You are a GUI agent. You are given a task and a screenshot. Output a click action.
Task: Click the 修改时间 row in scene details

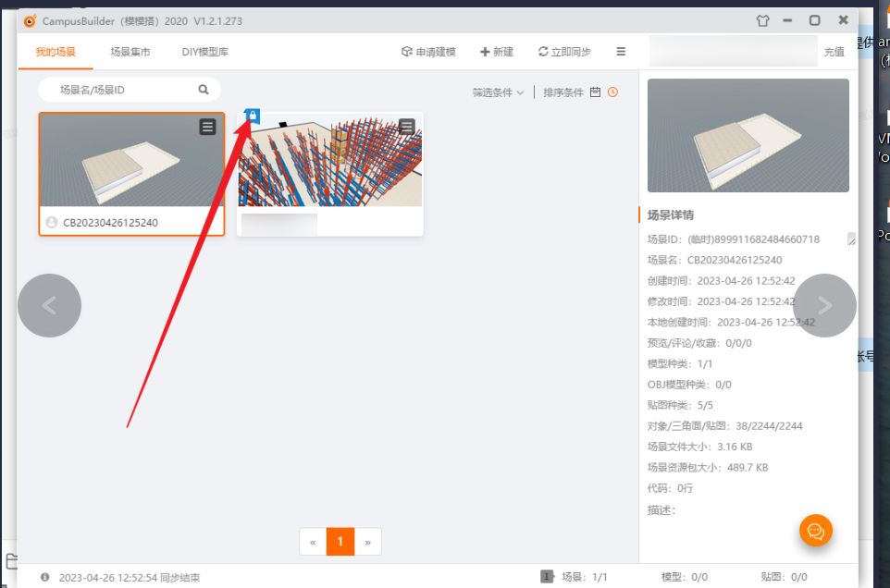tap(722, 301)
